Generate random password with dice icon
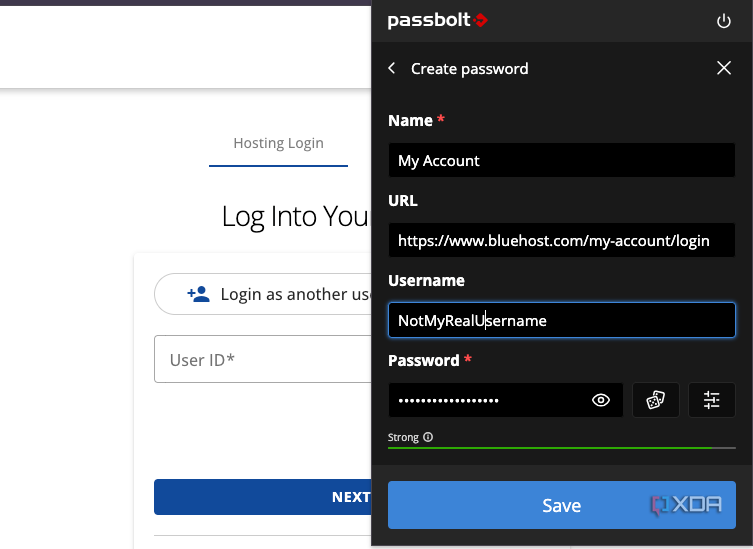753x549 pixels. (656, 400)
